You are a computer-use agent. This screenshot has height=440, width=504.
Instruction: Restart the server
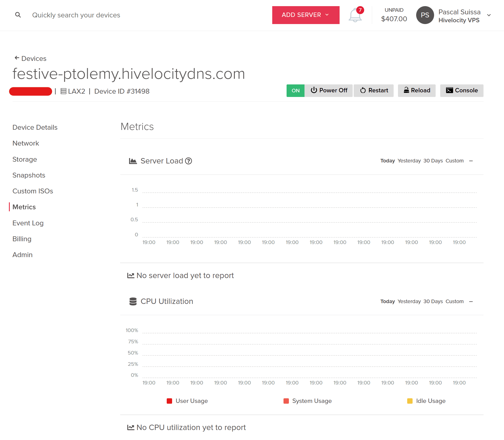pyautogui.click(x=374, y=91)
